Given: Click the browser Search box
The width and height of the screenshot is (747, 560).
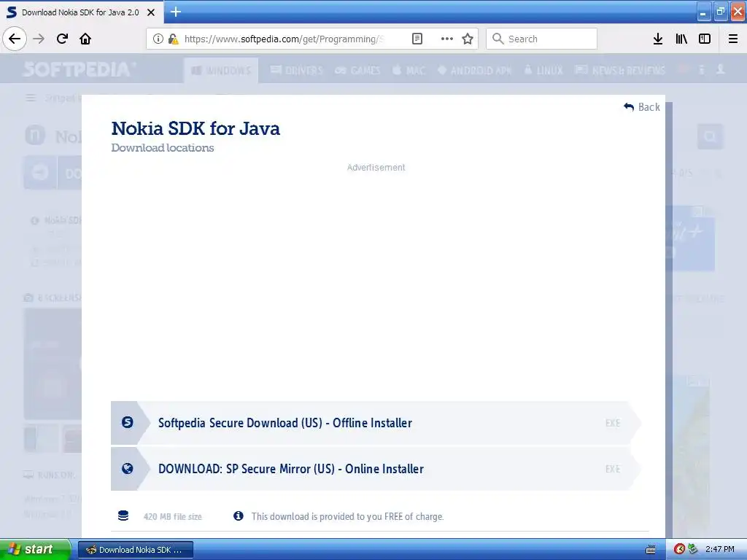Looking at the screenshot, I should click(542, 39).
